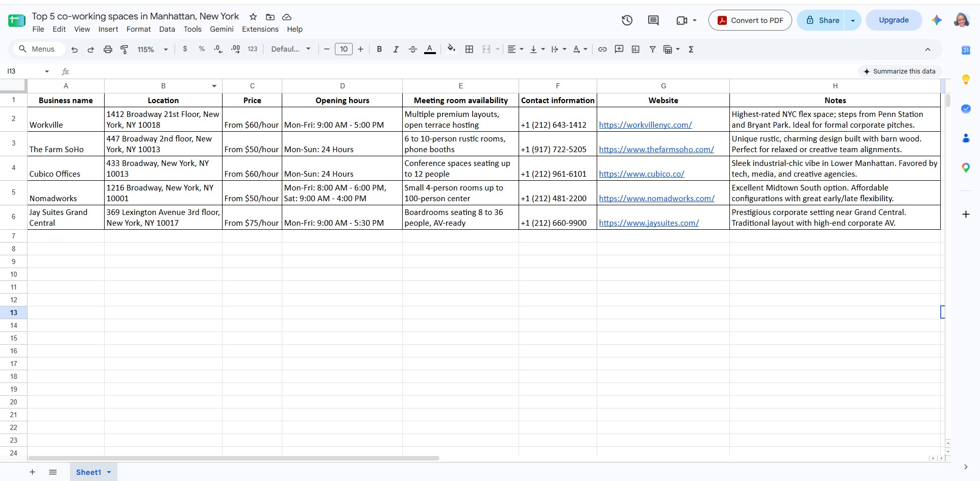The width and height of the screenshot is (980, 481).
Task: Open version history clock icon
Action: (x=627, y=20)
